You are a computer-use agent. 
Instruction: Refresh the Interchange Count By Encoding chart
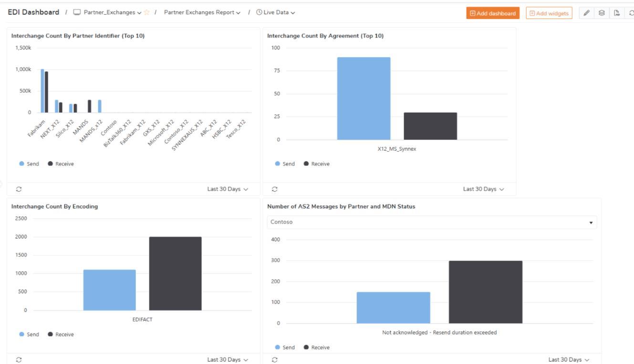(x=18, y=360)
